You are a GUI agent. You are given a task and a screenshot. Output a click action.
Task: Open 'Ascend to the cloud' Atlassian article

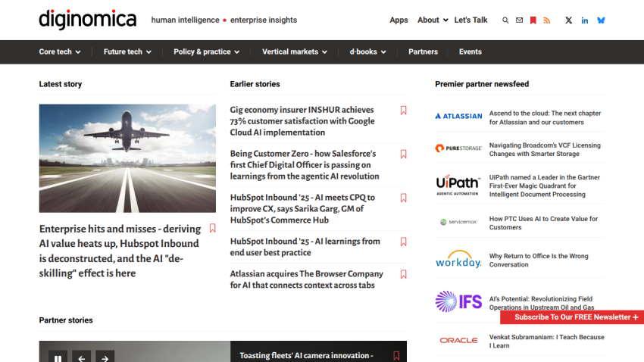[x=545, y=118]
